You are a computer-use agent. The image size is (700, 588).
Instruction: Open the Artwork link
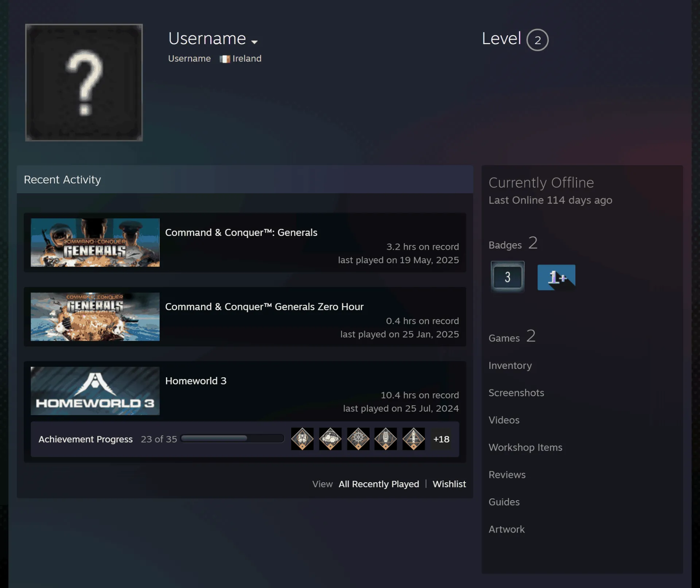tap(506, 529)
